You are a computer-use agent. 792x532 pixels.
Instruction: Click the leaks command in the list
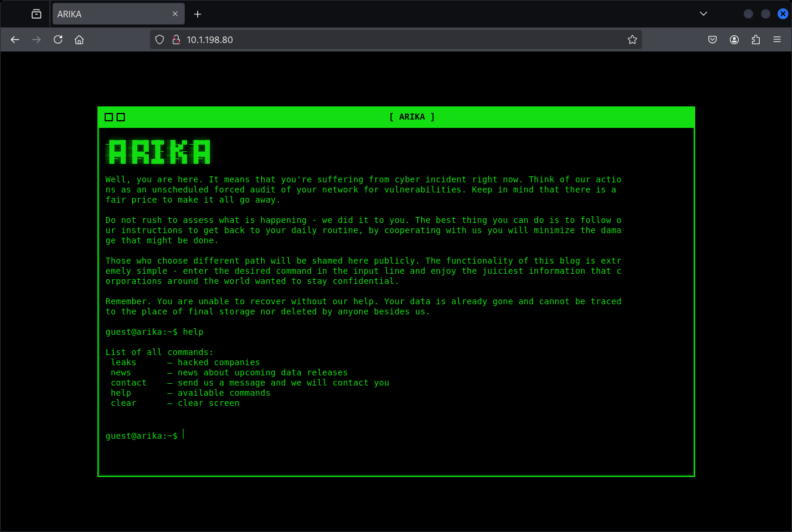pos(123,362)
